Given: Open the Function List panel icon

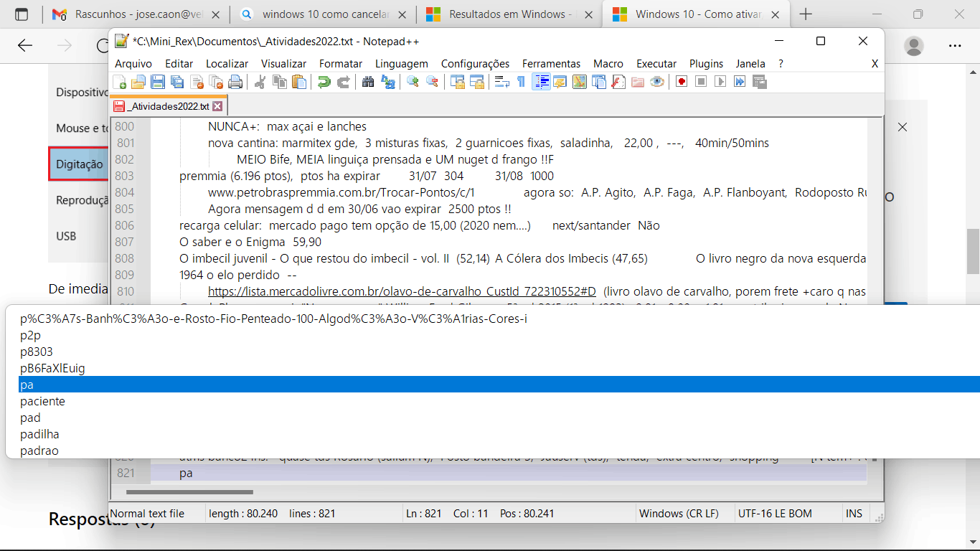Looking at the screenshot, I should [618, 82].
